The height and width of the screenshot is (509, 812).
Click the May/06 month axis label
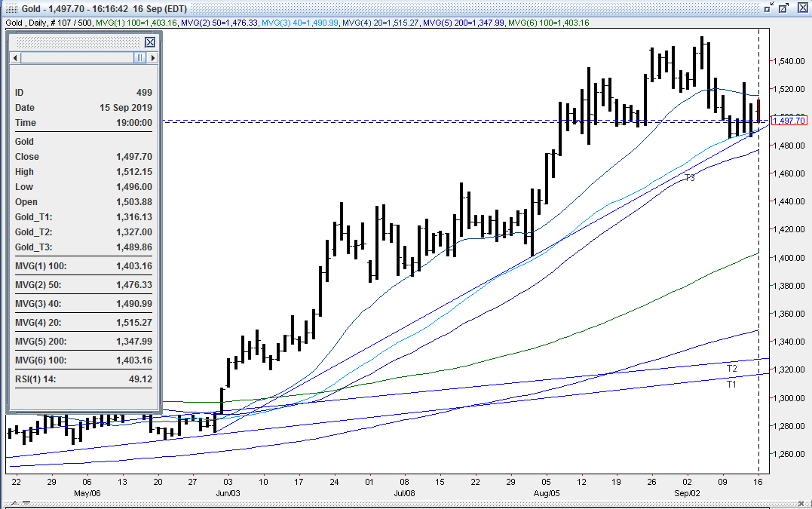coord(87,493)
